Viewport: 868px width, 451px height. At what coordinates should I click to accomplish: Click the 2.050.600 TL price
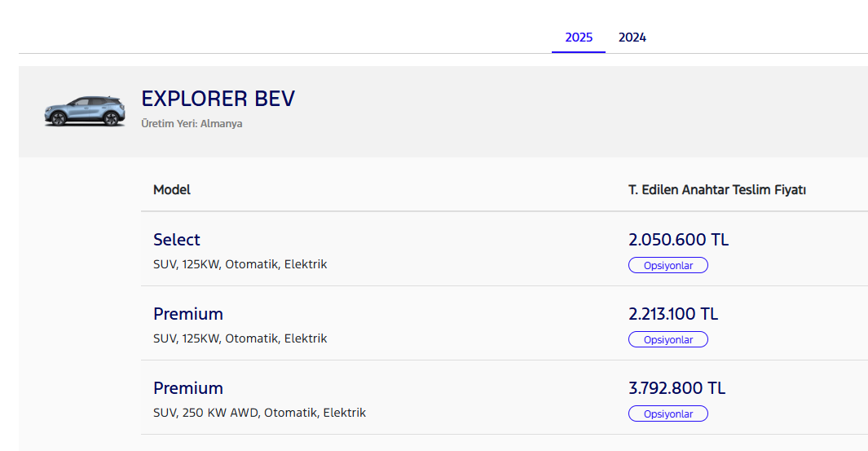pyautogui.click(x=678, y=240)
